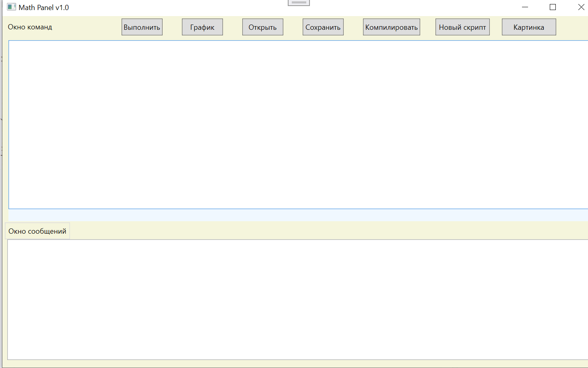588x368 pixels.
Task: Click the beige strip below messages box
Action: tap(298, 364)
